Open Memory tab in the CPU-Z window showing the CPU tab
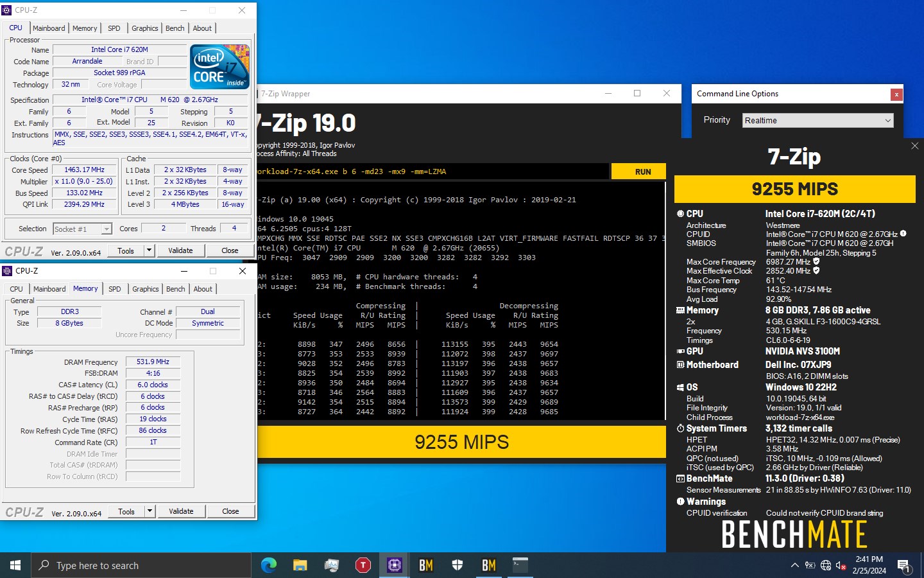The width and height of the screenshot is (924, 578). 85,28
